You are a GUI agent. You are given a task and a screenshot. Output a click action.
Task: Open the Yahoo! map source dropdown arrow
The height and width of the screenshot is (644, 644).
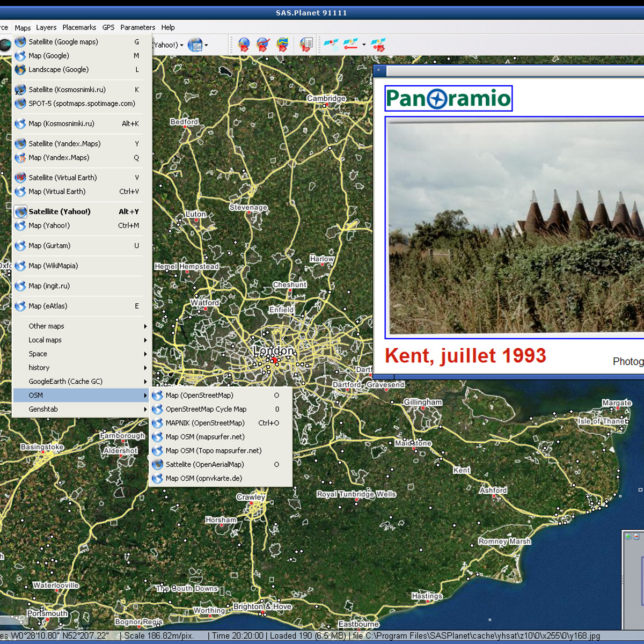coord(181,45)
